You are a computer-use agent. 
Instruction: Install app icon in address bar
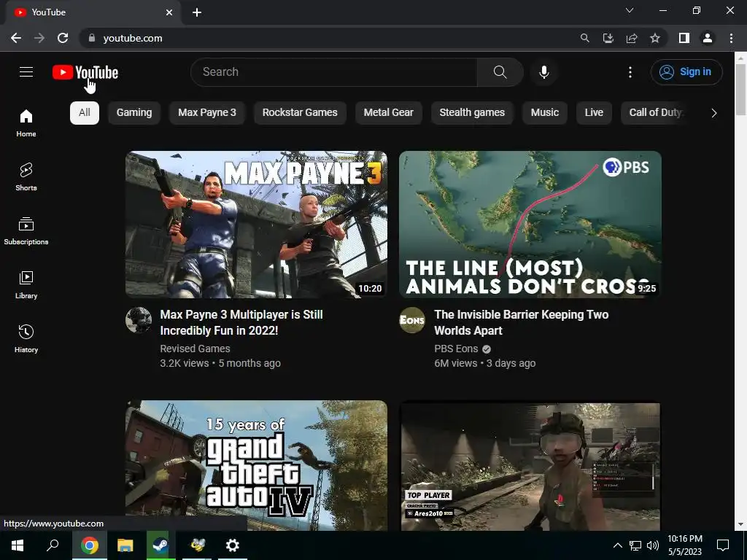(608, 38)
